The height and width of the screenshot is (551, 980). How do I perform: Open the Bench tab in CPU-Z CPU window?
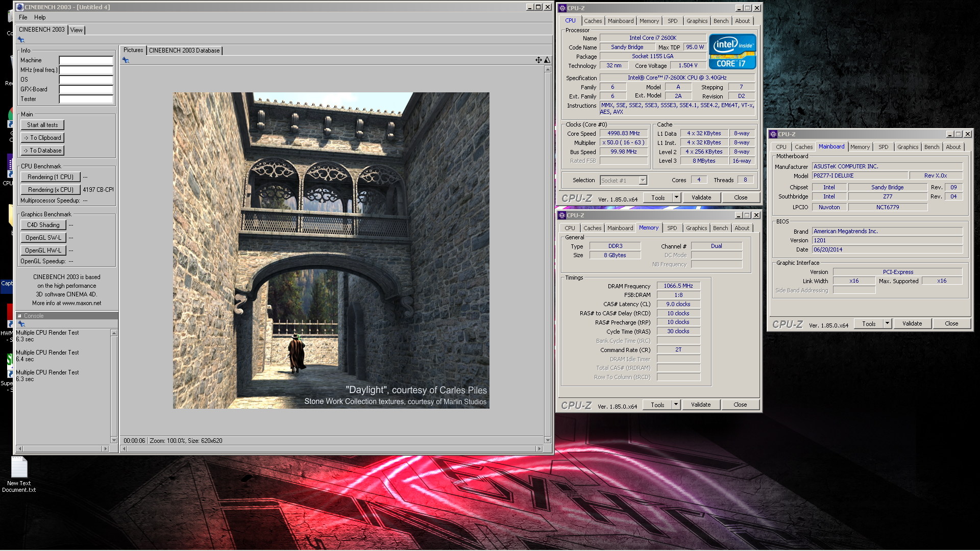(721, 21)
